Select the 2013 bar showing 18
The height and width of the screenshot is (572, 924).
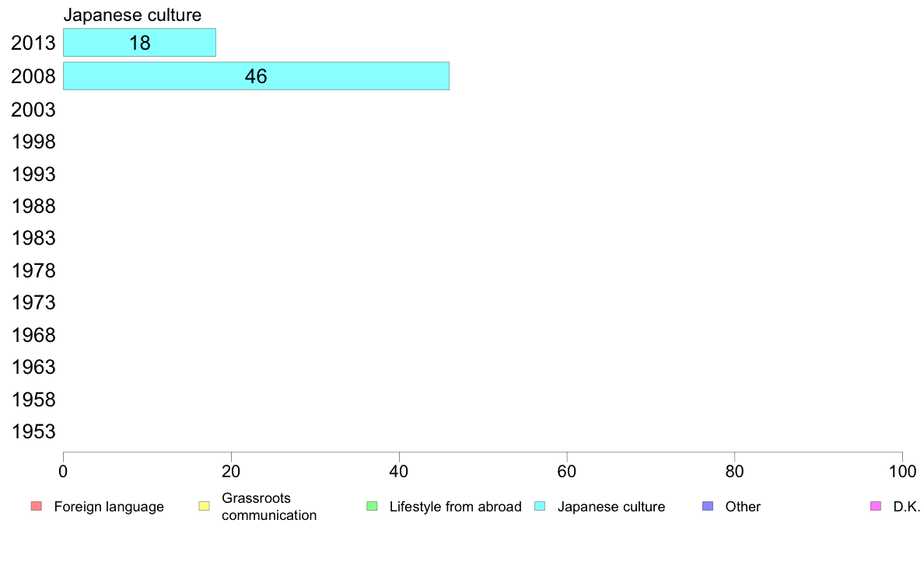(x=140, y=43)
